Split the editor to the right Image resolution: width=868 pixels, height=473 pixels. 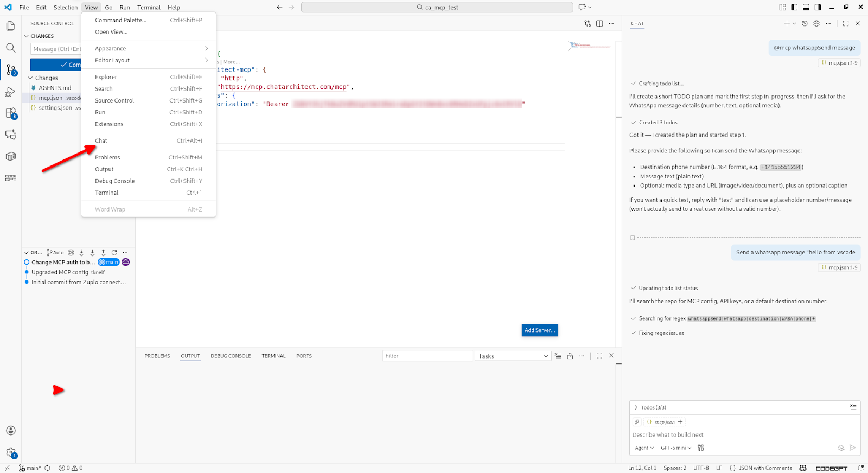(599, 23)
